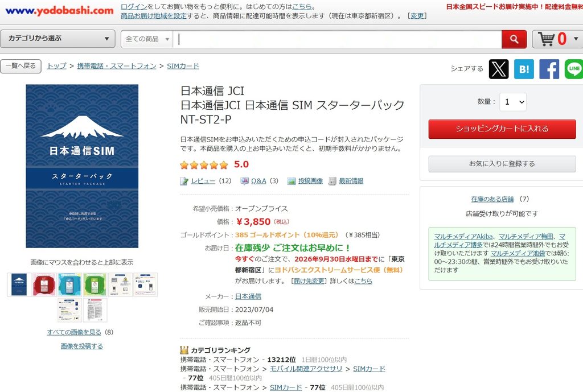This screenshot has height=392, width=583.
Task: Open the shopping cart icon
Action: click(x=546, y=39)
